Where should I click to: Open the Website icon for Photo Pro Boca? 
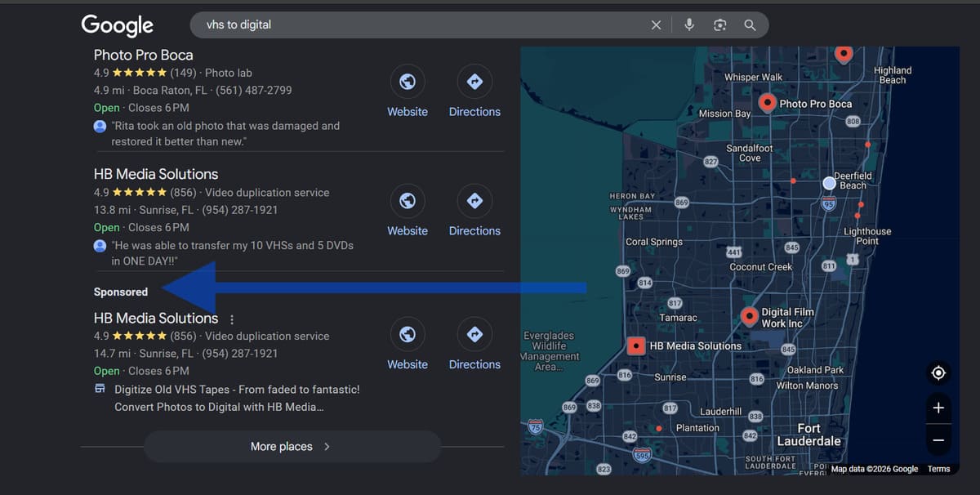(407, 82)
